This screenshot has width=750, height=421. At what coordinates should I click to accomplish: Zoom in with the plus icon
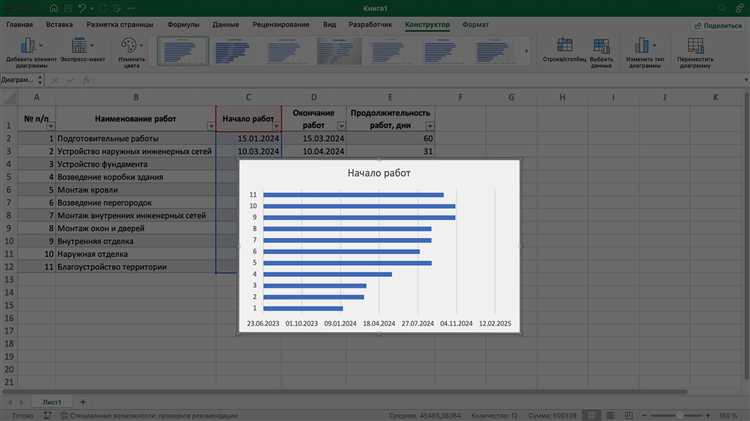point(707,415)
